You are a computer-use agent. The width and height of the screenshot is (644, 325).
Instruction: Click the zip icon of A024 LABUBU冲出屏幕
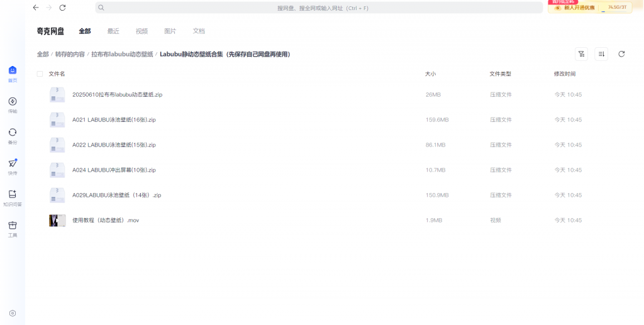click(57, 170)
